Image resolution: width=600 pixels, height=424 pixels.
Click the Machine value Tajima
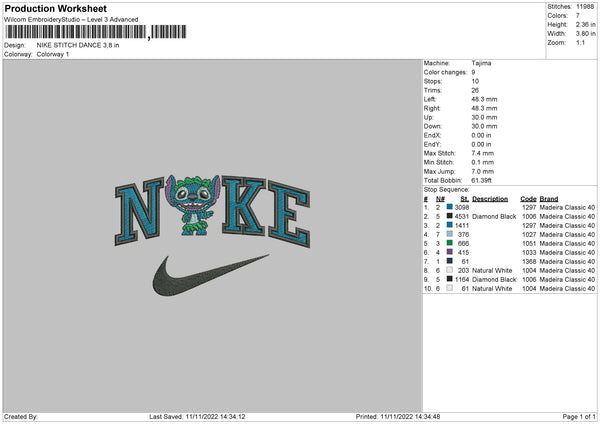coord(481,63)
